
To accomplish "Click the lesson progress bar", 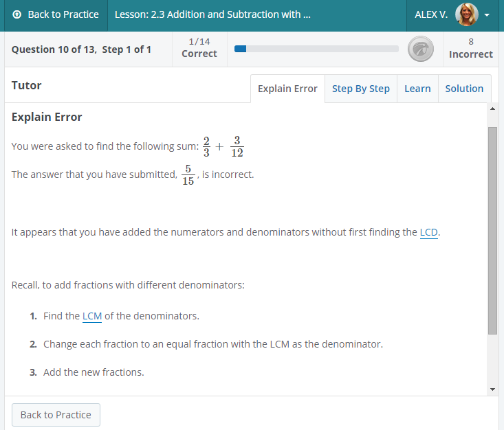I will pyautogui.click(x=316, y=49).
